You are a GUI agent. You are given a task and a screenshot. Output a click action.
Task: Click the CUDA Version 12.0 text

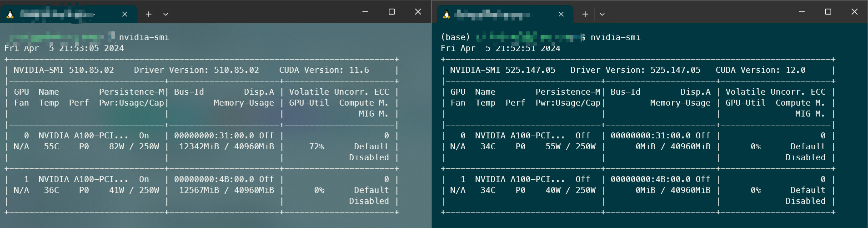coord(760,70)
